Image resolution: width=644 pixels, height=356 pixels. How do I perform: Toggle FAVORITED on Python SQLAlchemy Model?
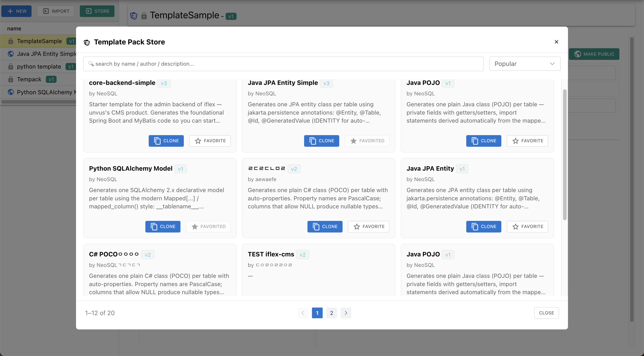click(x=208, y=226)
